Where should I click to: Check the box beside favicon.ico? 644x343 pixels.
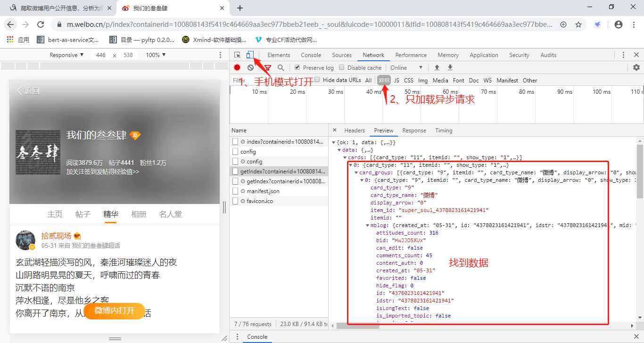(x=236, y=201)
